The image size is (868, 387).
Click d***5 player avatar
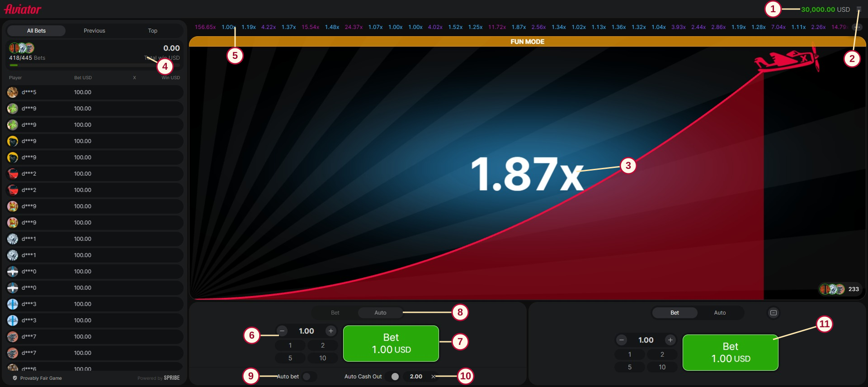pyautogui.click(x=13, y=92)
